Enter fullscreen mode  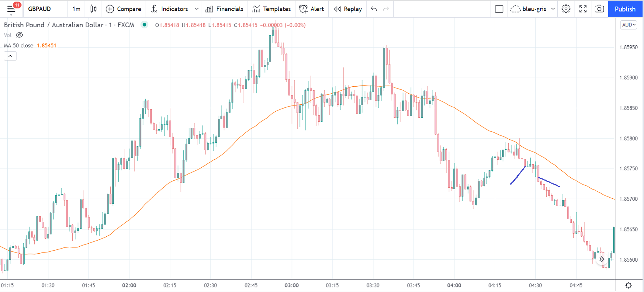pos(583,9)
